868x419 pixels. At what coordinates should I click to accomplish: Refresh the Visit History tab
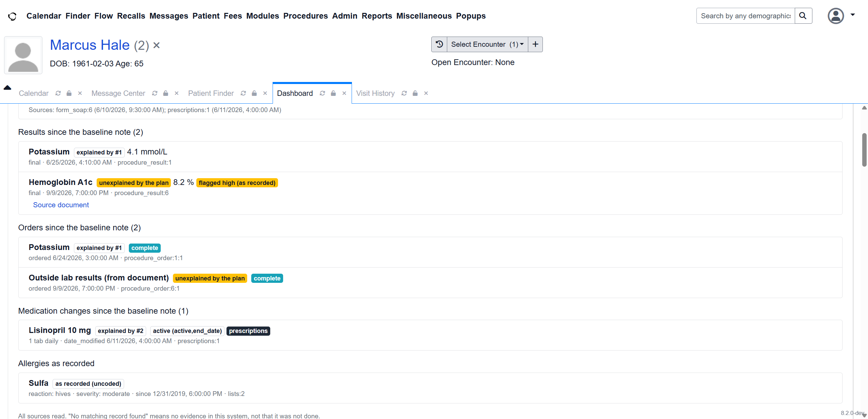404,93
